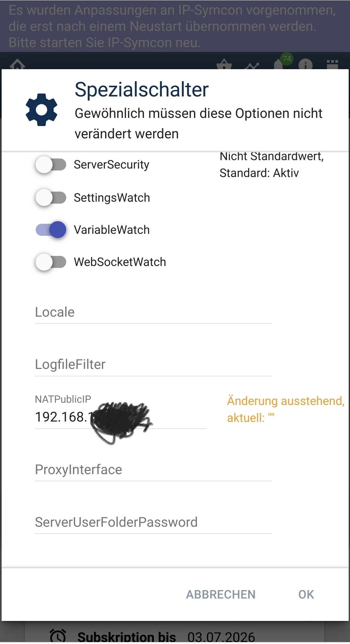Open notifications bell with 74 badge
This screenshot has height=644, width=350.
279,64
